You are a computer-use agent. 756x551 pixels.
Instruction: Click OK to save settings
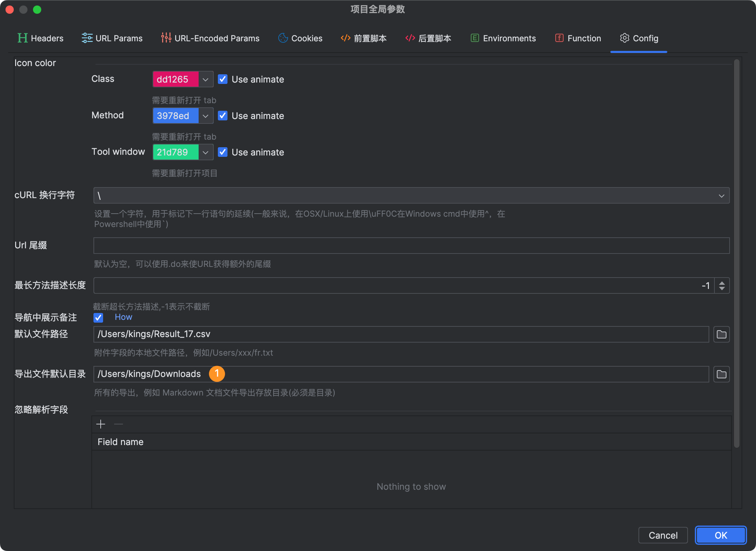point(719,535)
